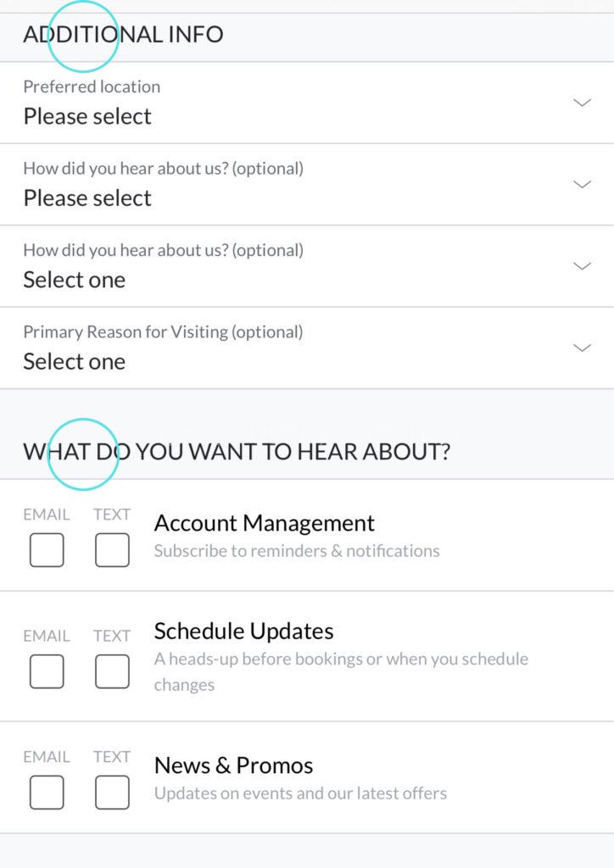Toggle Email checkbox for News & Promos
The image size is (614, 868).
[x=47, y=793]
